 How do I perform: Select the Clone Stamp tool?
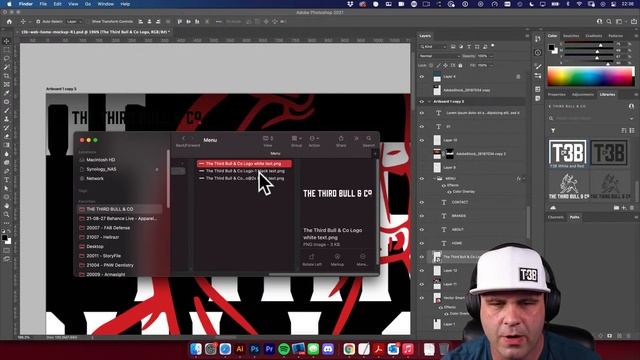(7, 119)
